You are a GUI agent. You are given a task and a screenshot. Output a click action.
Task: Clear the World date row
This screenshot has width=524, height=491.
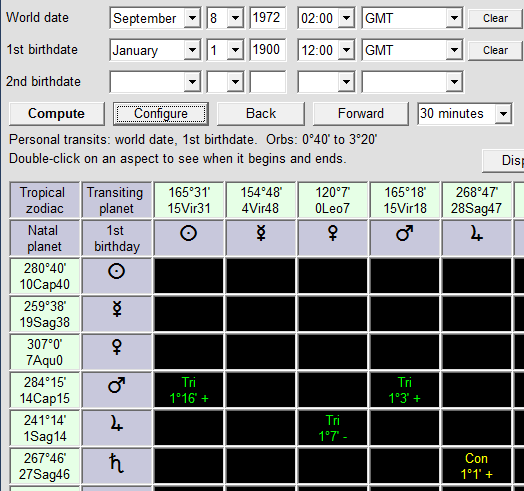[x=495, y=18]
